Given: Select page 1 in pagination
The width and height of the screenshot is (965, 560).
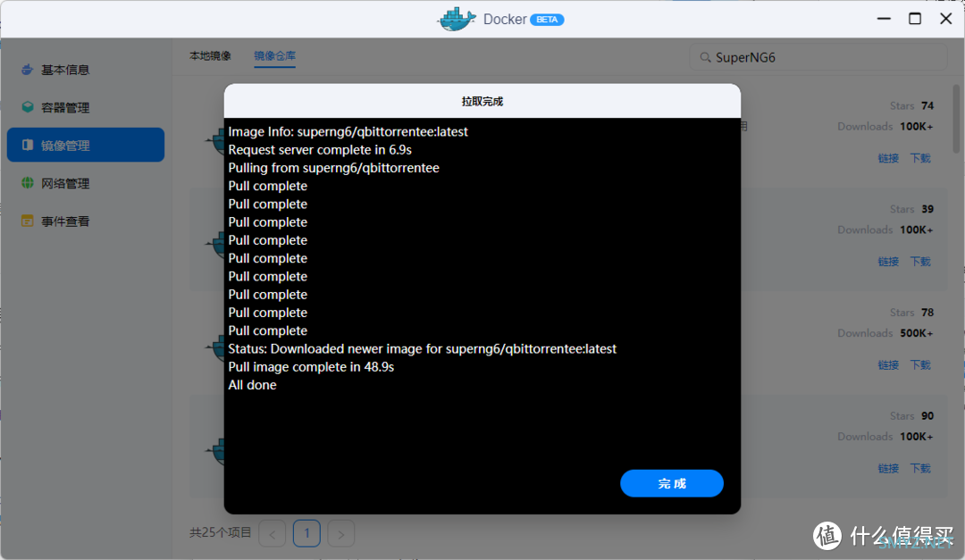Looking at the screenshot, I should (x=306, y=533).
